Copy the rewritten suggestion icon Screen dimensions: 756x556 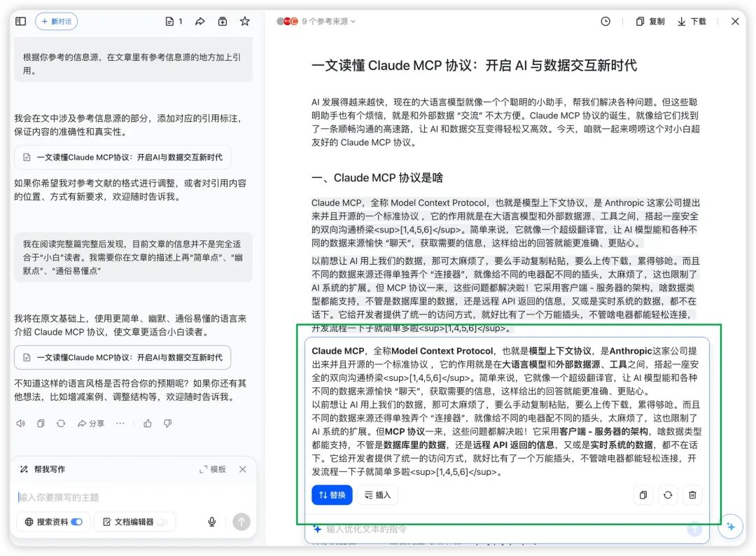coord(643,495)
